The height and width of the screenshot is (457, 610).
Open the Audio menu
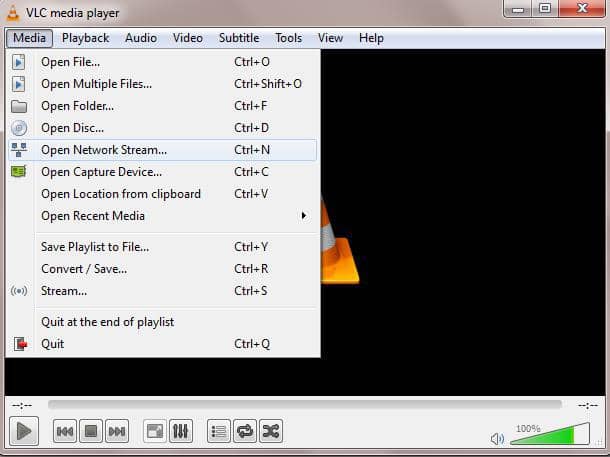pyautogui.click(x=141, y=38)
